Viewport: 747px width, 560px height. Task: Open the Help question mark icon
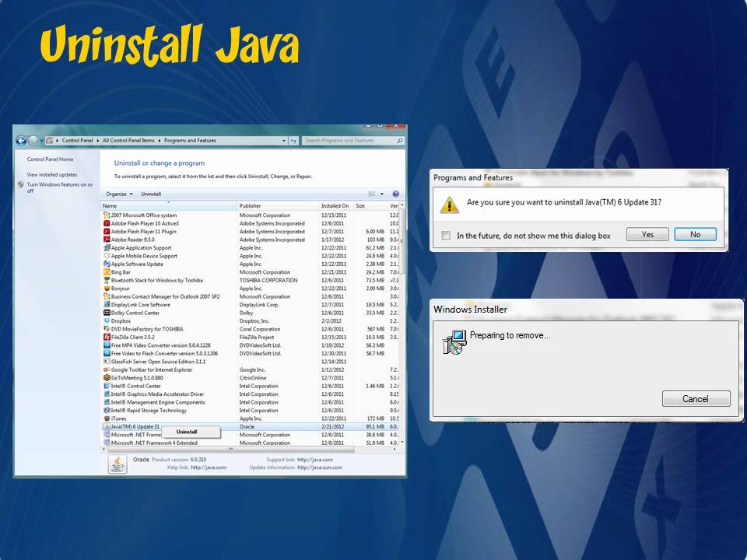pos(395,194)
